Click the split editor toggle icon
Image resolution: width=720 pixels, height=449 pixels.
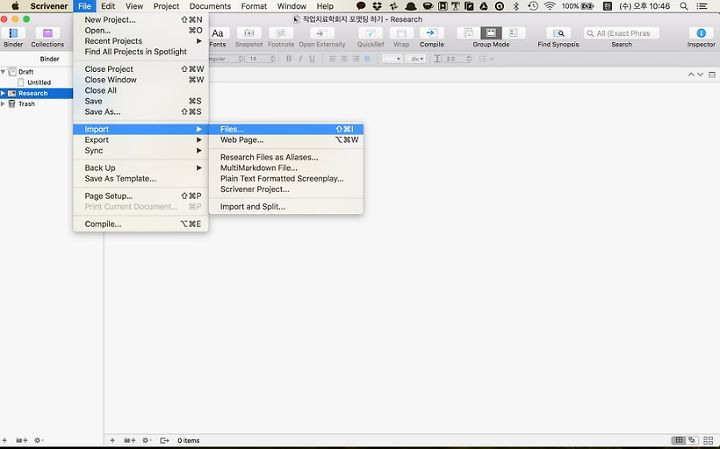712,74
